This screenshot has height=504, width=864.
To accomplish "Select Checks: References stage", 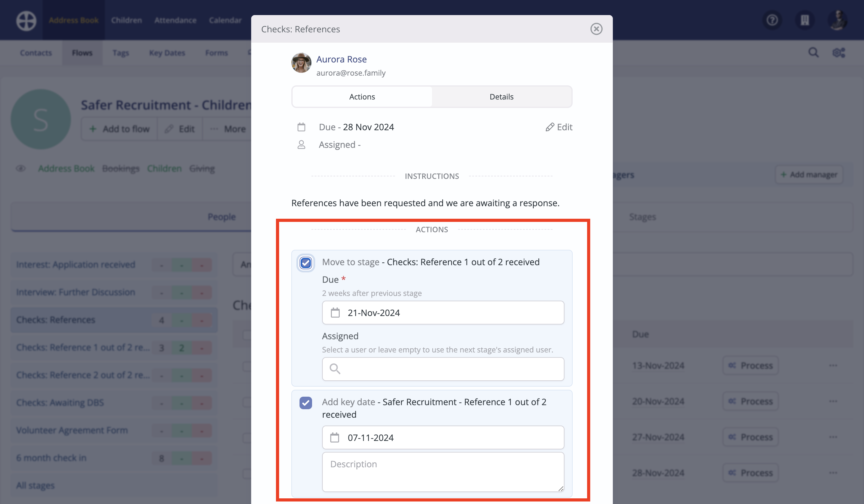I will click(x=114, y=320).
